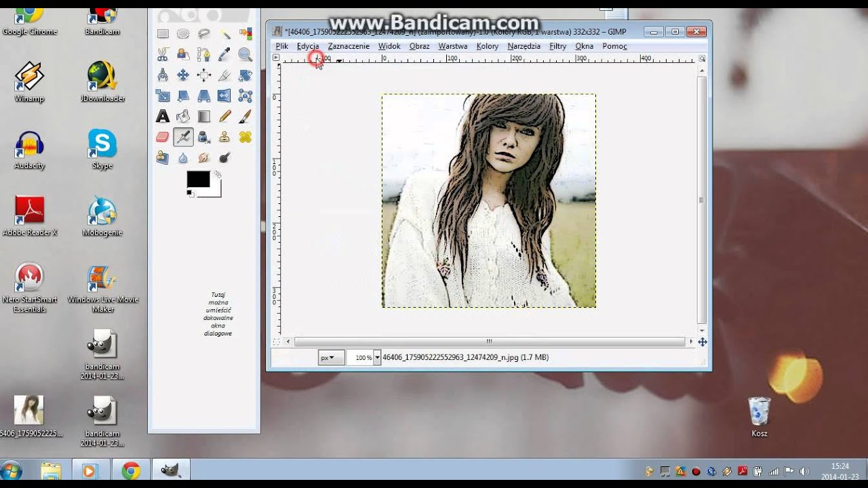Select the Clone stamp tool
868x488 pixels.
pyautogui.click(x=224, y=138)
